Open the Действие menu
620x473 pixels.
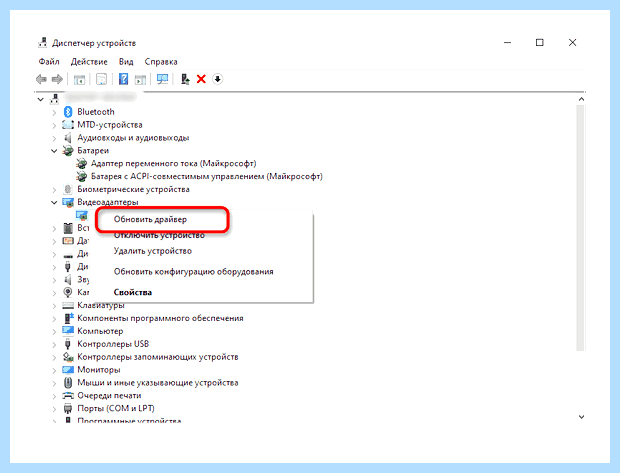[89, 62]
